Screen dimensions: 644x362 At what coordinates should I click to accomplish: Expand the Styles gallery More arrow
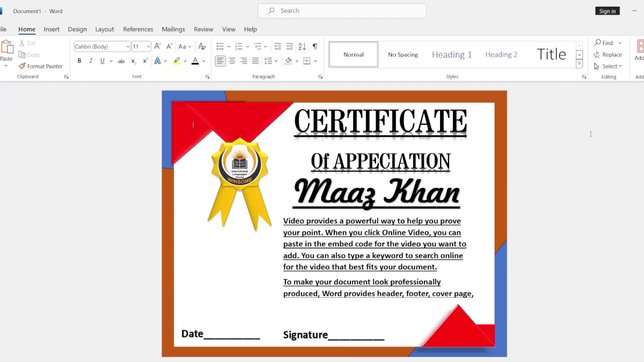579,64
